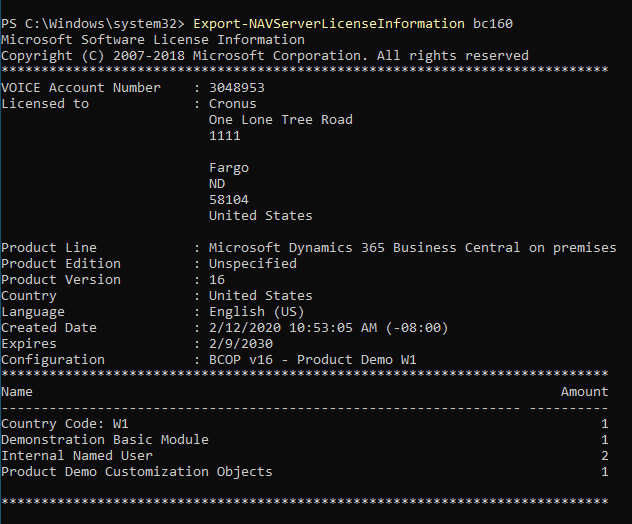Click the Fargo city line
Image resolution: width=632 pixels, height=524 pixels.
[x=229, y=168]
